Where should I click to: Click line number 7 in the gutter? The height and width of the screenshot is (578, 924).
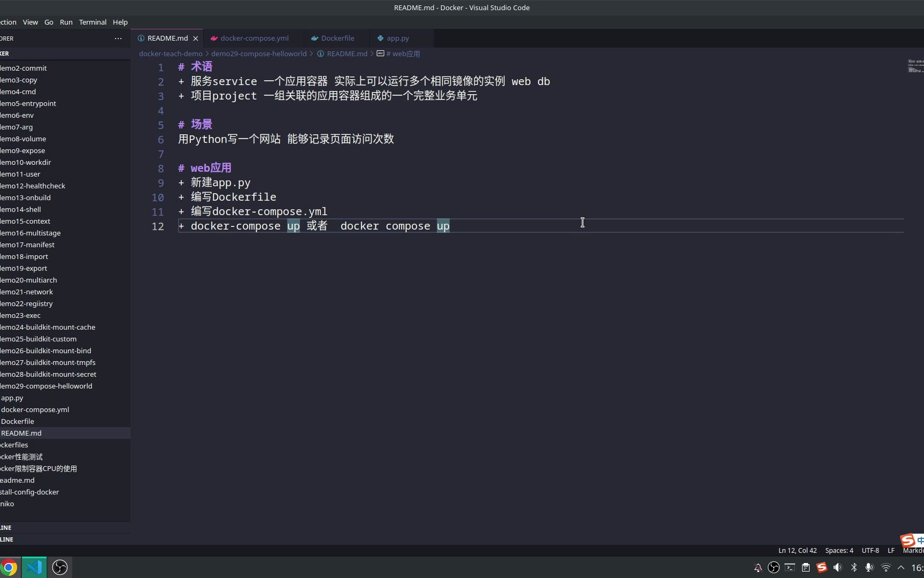160,154
